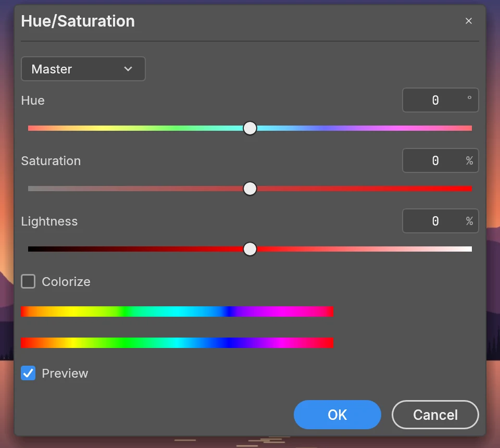The image size is (500, 448).
Task: Click the upper rainbow color bar
Action: (177, 312)
